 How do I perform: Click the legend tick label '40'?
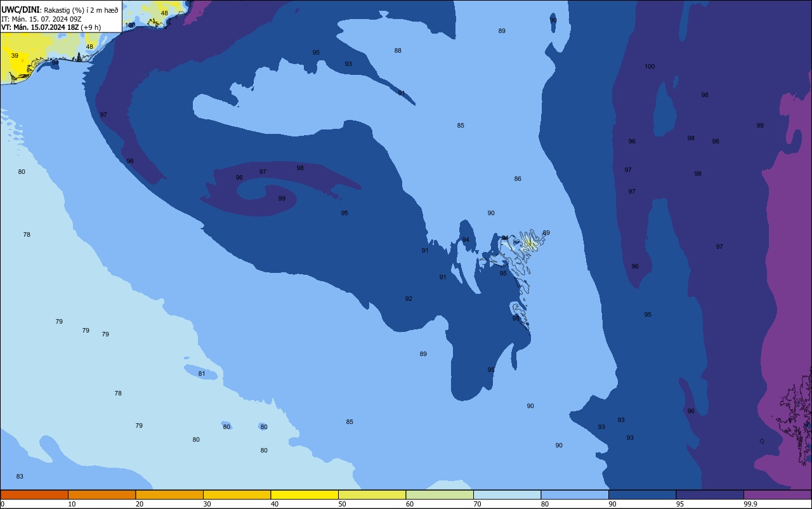(x=275, y=504)
